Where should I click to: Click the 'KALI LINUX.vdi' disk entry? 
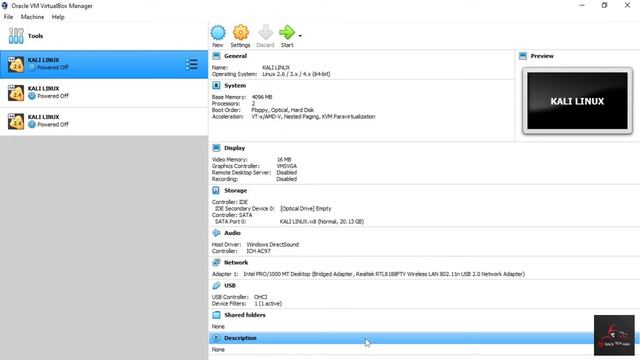(x=322, y=221)
